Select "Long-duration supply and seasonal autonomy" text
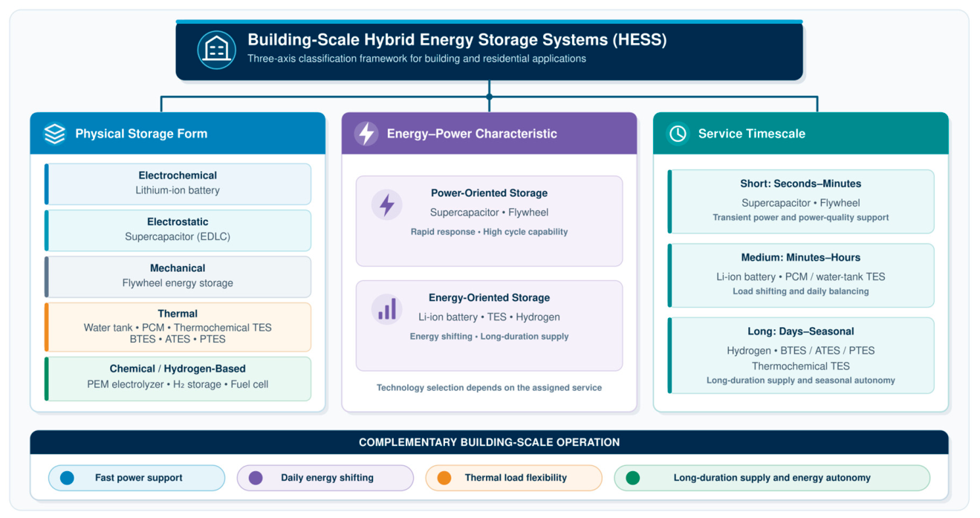The image size is (980, 518). 800,381
